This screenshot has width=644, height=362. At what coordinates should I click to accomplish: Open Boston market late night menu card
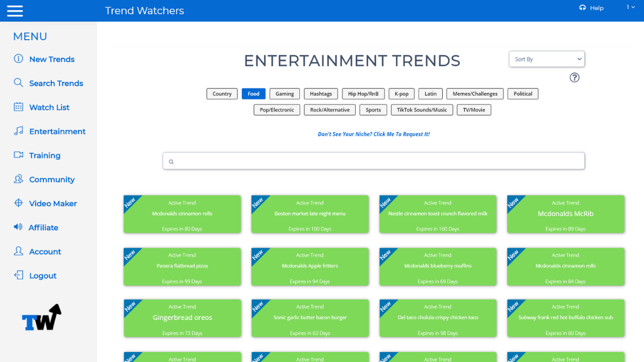310,215
